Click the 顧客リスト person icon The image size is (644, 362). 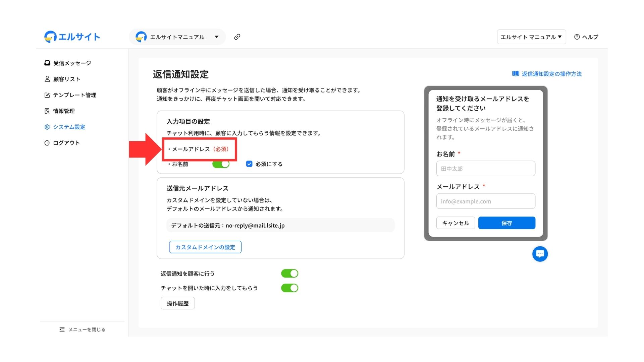47,79
